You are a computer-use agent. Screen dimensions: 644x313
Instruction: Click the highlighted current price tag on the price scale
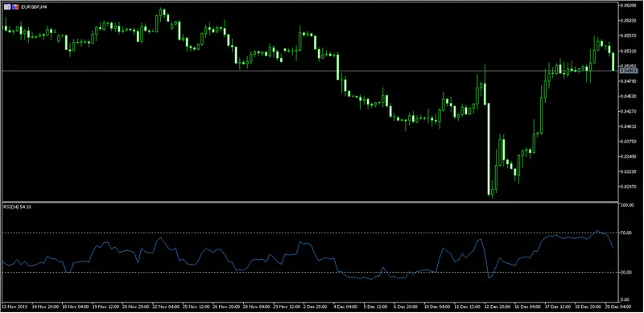click(629, 71)
